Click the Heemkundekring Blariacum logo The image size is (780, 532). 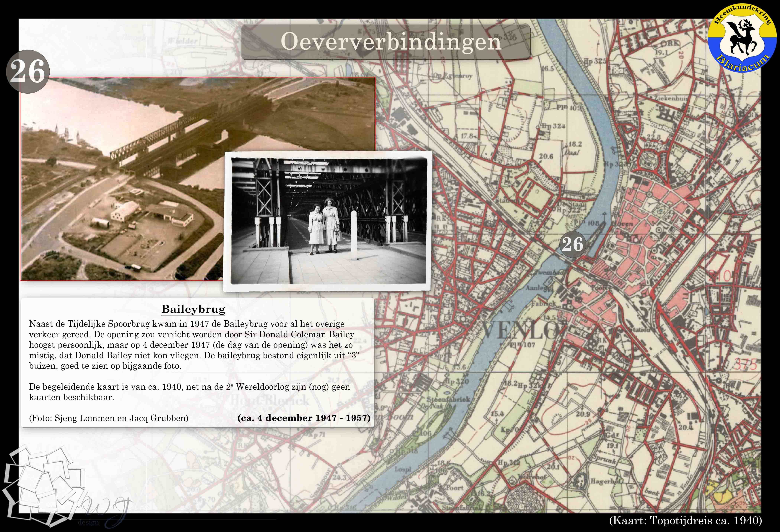742,38
